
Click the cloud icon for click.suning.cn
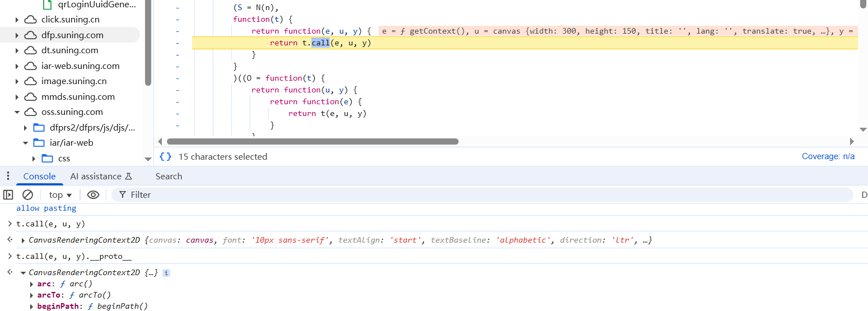coord(30,19)
